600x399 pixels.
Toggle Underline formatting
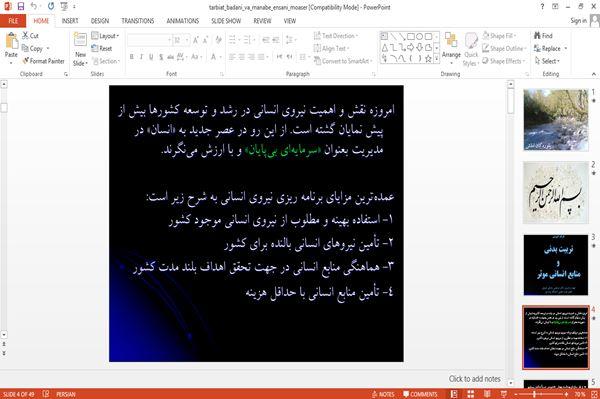(151, 57)
